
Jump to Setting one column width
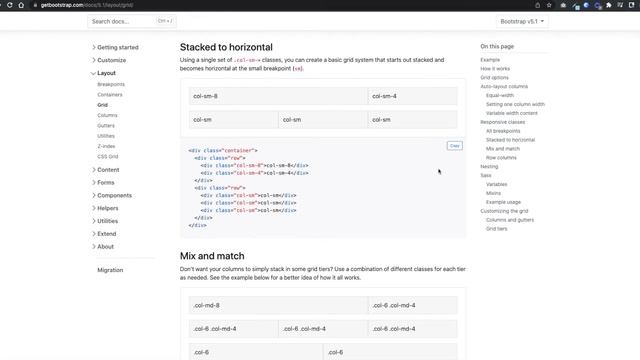tap(515, 104)
